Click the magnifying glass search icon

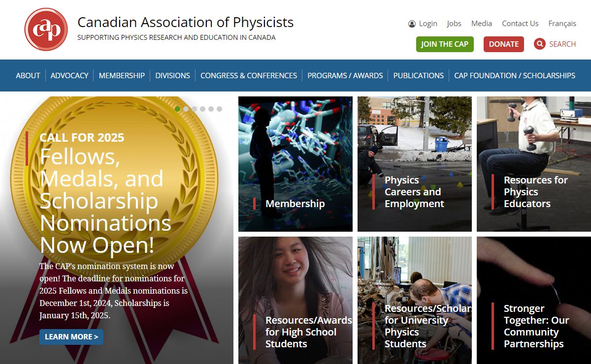[540, 44]
